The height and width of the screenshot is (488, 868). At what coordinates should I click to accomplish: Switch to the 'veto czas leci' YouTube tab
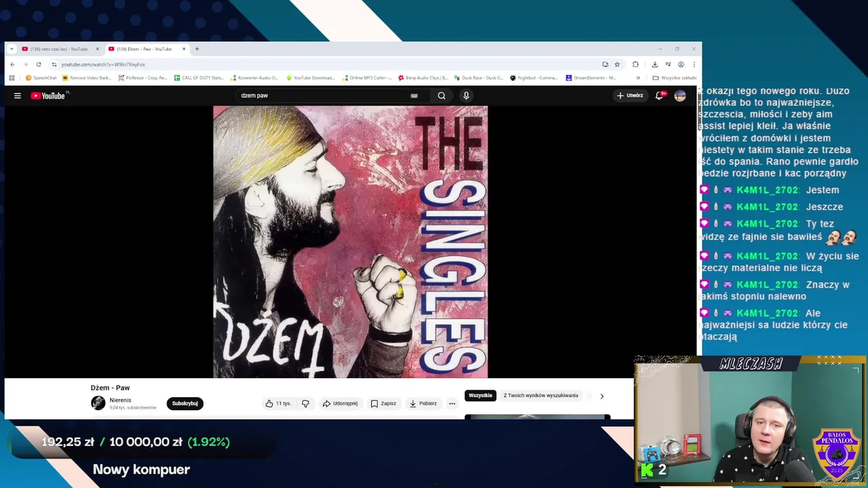(58, 49)
